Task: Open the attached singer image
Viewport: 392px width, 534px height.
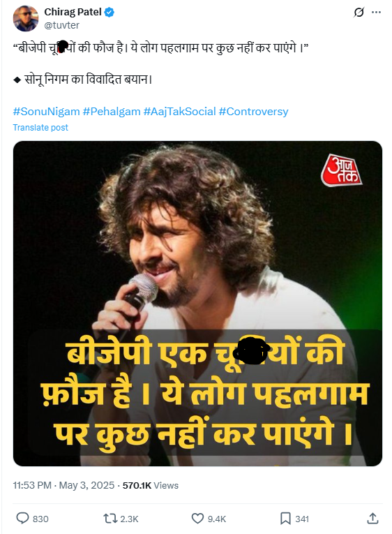Action: pyautogui.click(x=197, y=304)
